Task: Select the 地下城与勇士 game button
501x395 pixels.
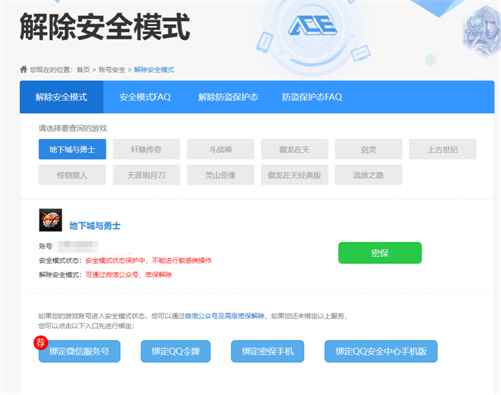Action: (72, 149)
